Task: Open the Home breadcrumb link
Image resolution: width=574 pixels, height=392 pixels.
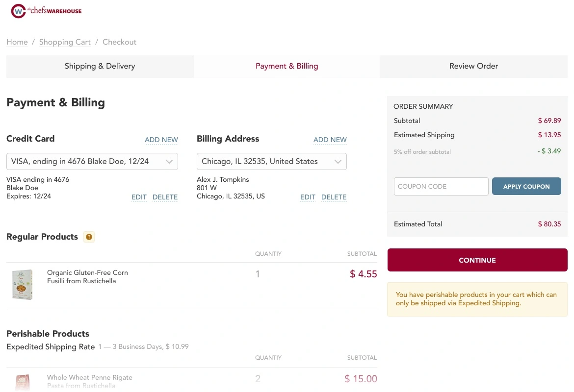Action: click(17, 42)
